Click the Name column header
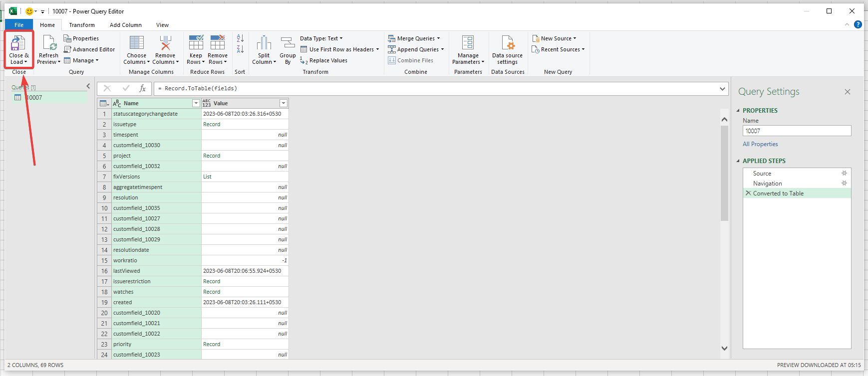The image size is (868, 376). coord(156,103)
